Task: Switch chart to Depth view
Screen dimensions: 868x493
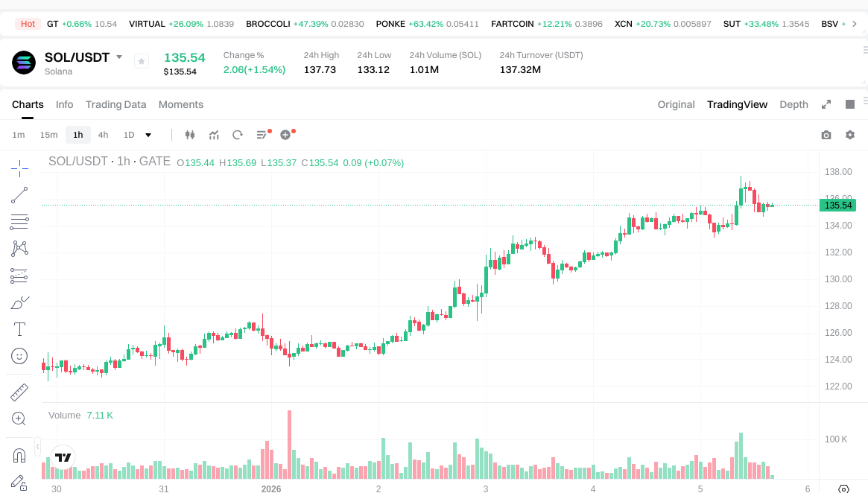Action: click(793, 104)
